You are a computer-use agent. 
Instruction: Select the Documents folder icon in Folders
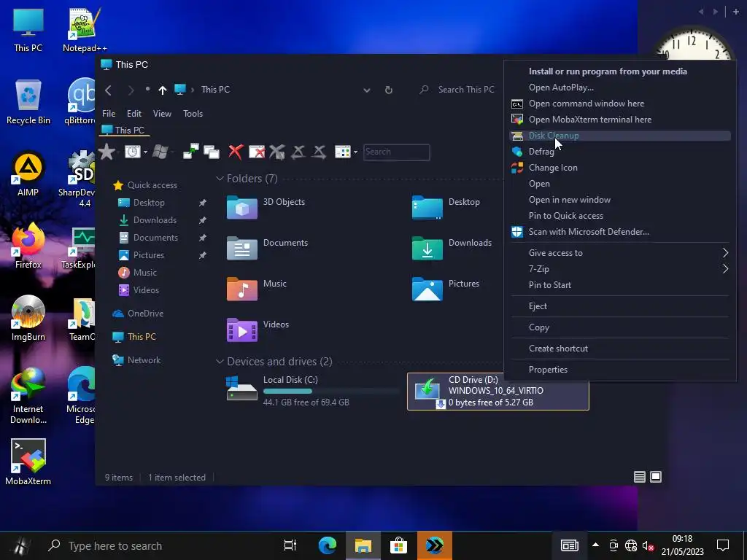[x=242, y=248]
